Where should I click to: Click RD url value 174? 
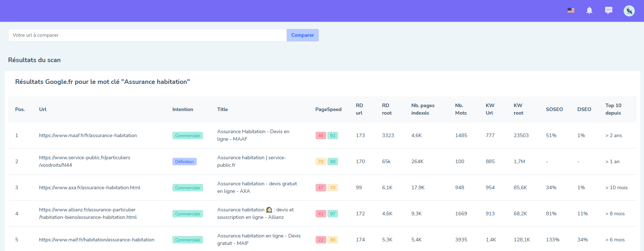(x=361, y=240)
